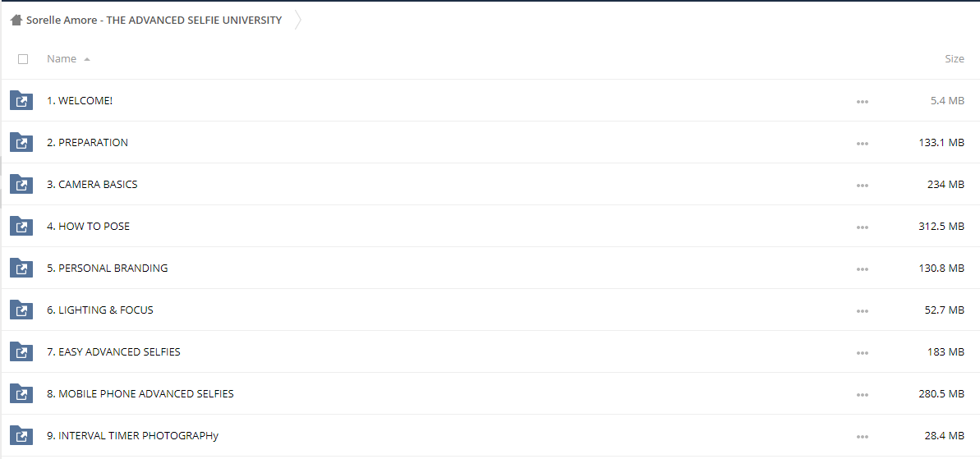Open options for 9. INTERVAL TIMER PHOTOGRAPHy
Image resolution: width=980 pixels, height=459 pixels.
coord(863,436)
